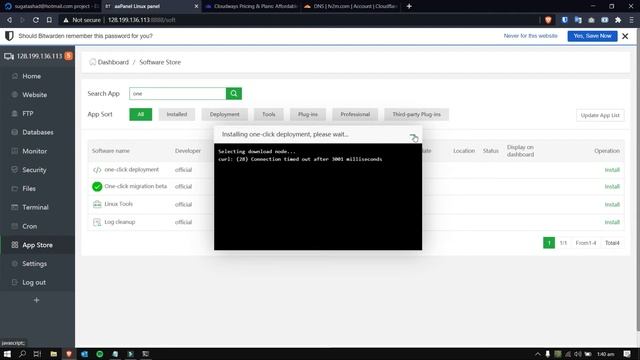The width and height of the screenshot is (640, 360).
Task: Show hidden system tray icons
Action: pyautogui.click(x=538, y=354)
